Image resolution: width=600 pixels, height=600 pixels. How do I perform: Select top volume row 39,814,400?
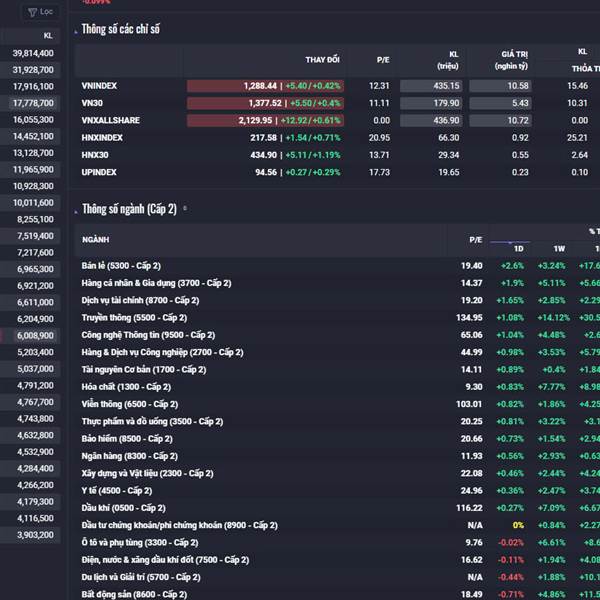pyautogui.click(x=31, y=53)
